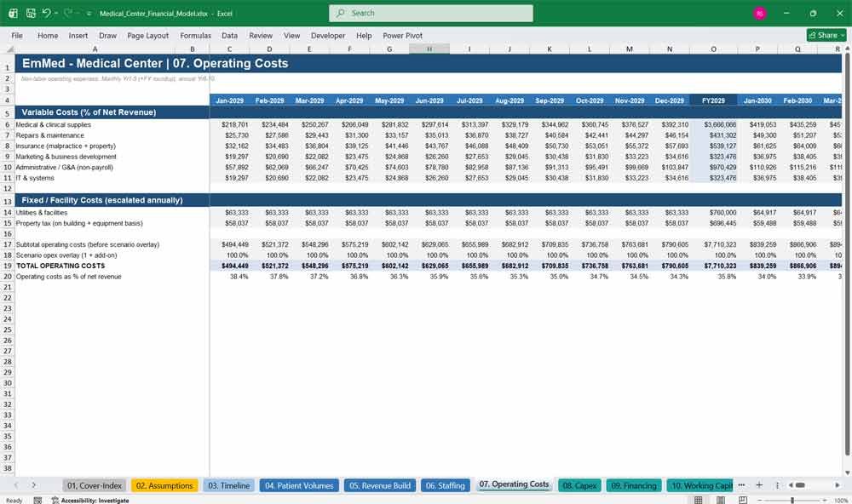This screenshot has width=852, height=504.
Task: Open 09. Financing sheet
Action: click(634, 485)
